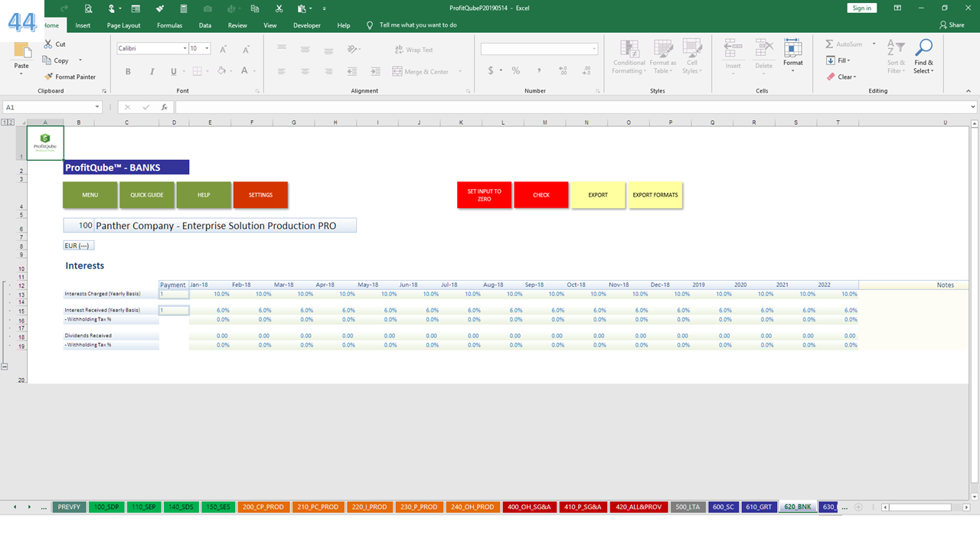Click the scissors icon in quick access toolbar

click(x=279, y=8)
